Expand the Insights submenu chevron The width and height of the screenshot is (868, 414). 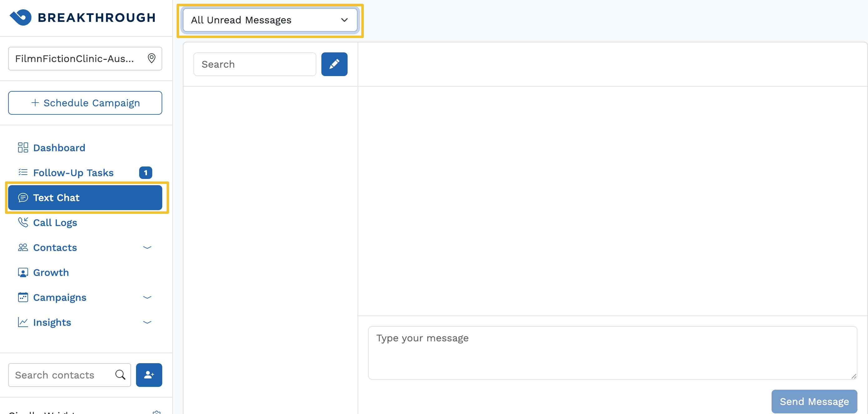pos(147,322)
